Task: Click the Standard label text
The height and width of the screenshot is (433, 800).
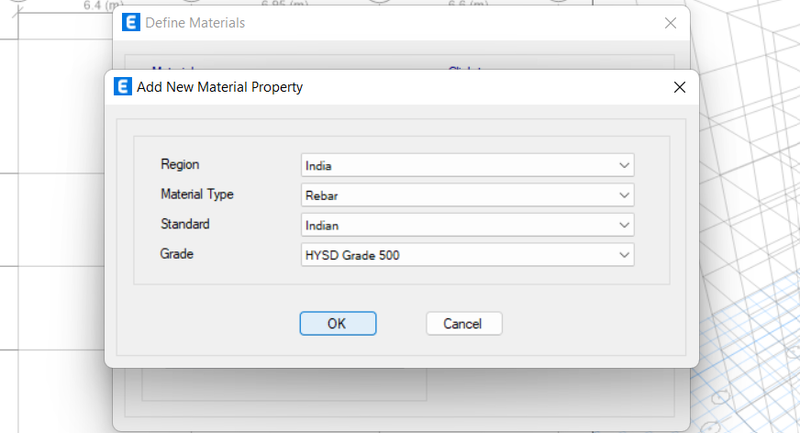Action: 185,224
